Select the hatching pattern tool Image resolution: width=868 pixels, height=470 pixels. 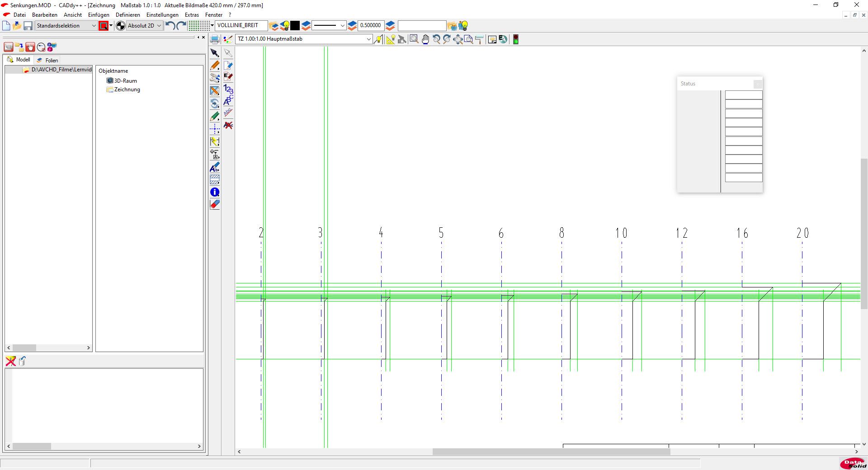pos(215,179)
